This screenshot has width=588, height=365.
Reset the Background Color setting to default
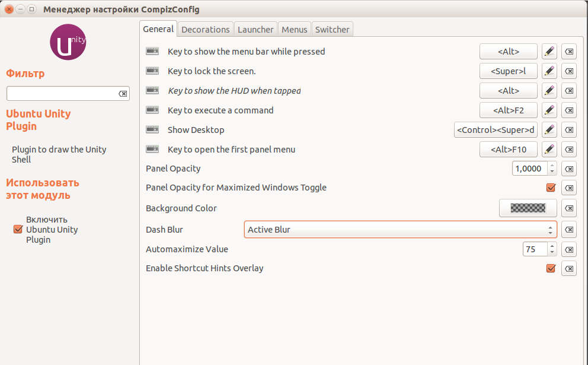pos(569,208)
